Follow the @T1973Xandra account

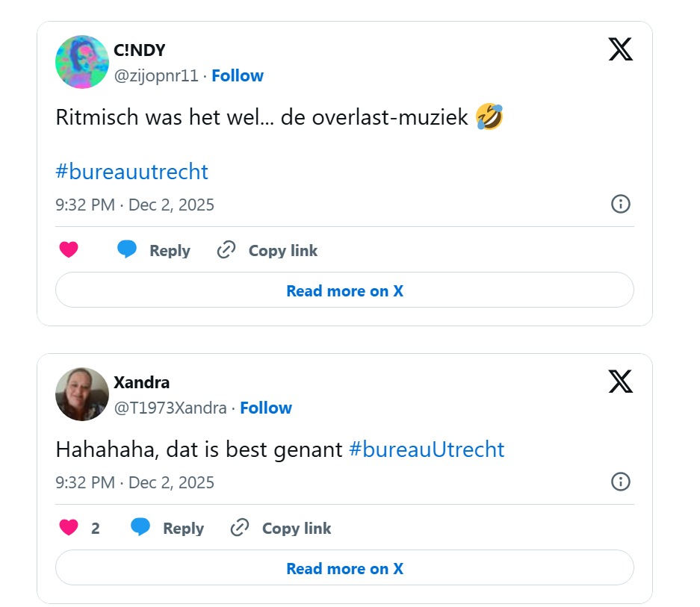[x=266, y=408]
